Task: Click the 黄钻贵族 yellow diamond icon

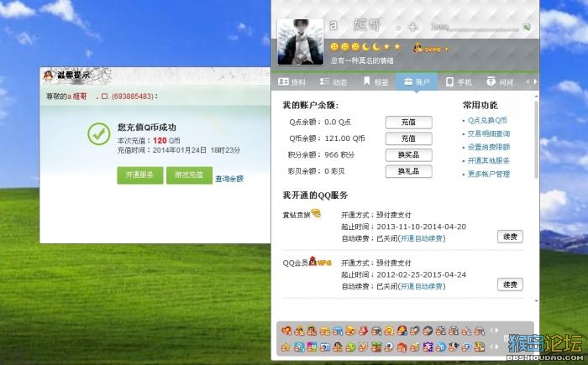Action: point(316,214)
